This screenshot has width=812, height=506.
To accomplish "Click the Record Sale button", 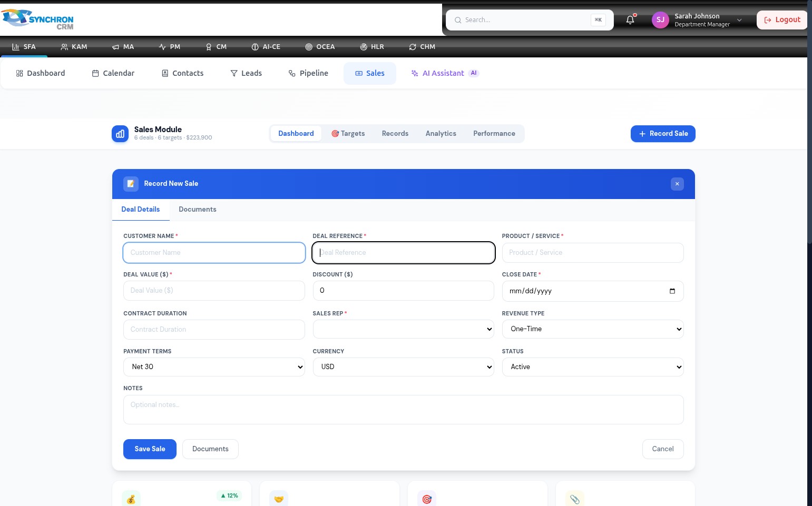I will pyautogui.click(x=663, y=134).
